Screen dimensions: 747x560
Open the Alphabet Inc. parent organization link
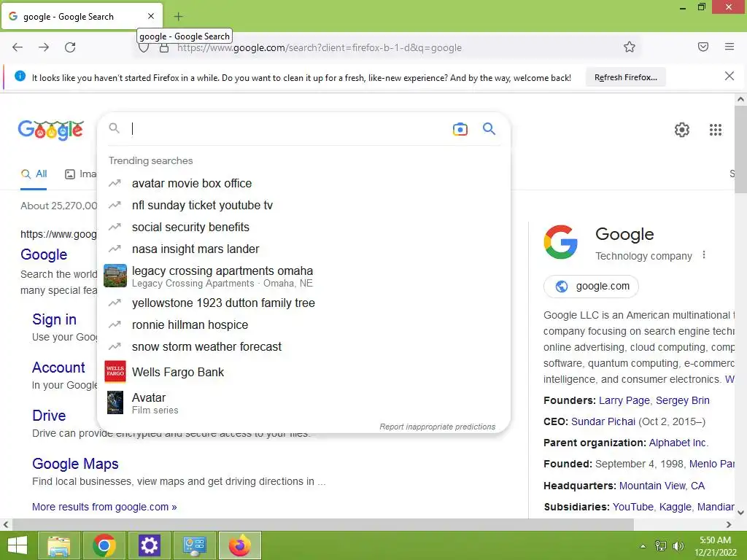(678, 443)
